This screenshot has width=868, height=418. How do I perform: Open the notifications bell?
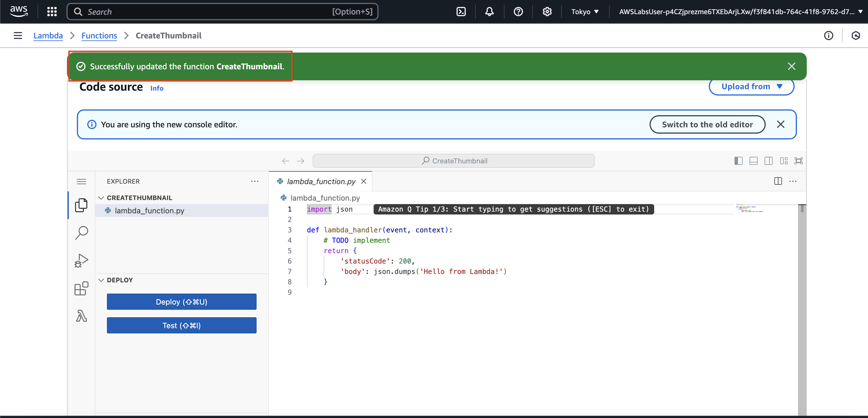pos(489,12)
